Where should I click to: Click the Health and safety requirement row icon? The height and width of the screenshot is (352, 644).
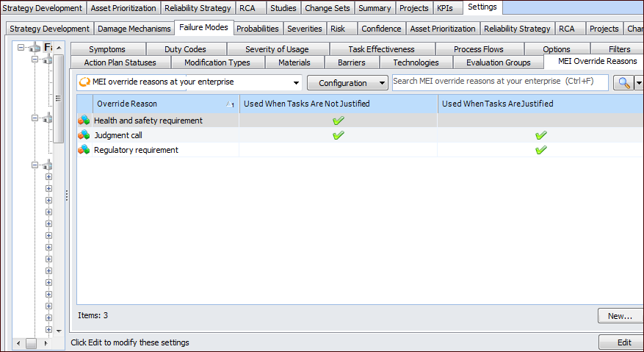[84, 120]
